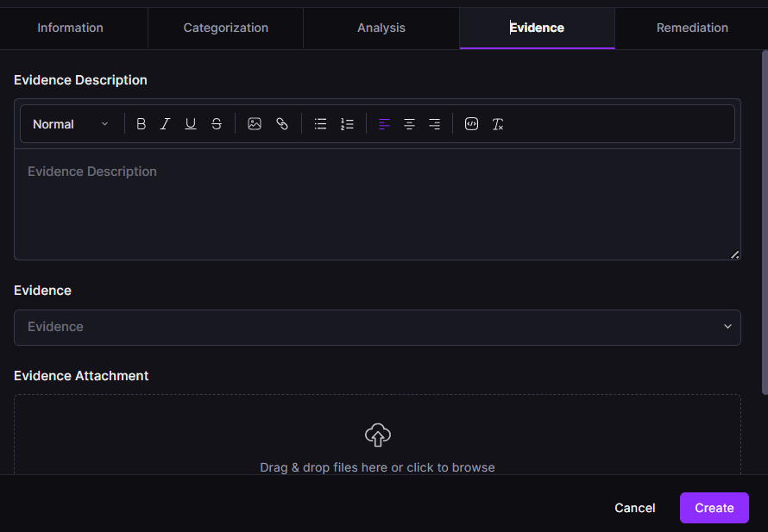Apply strikethrough formatting
The image size is (768, 532).
217,124
